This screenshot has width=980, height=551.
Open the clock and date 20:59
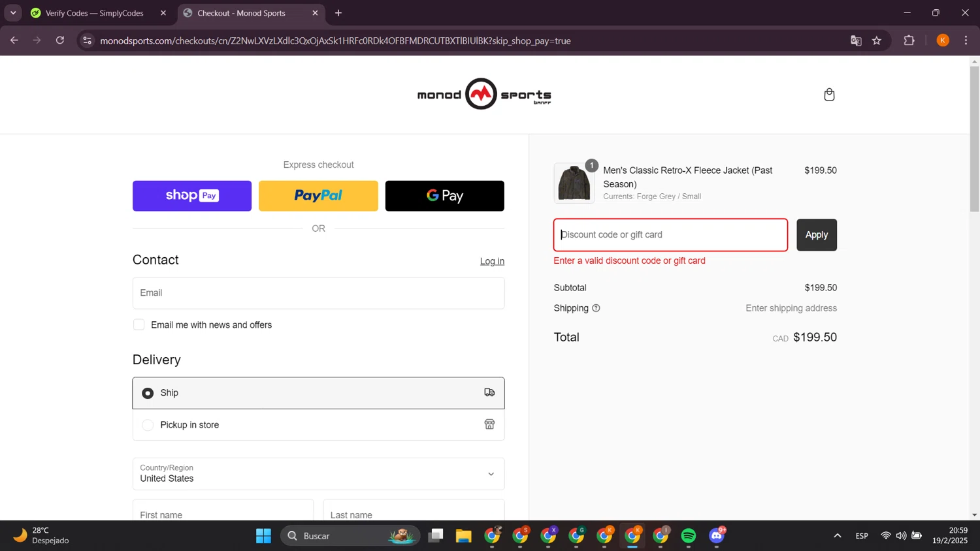pos(950,536)
